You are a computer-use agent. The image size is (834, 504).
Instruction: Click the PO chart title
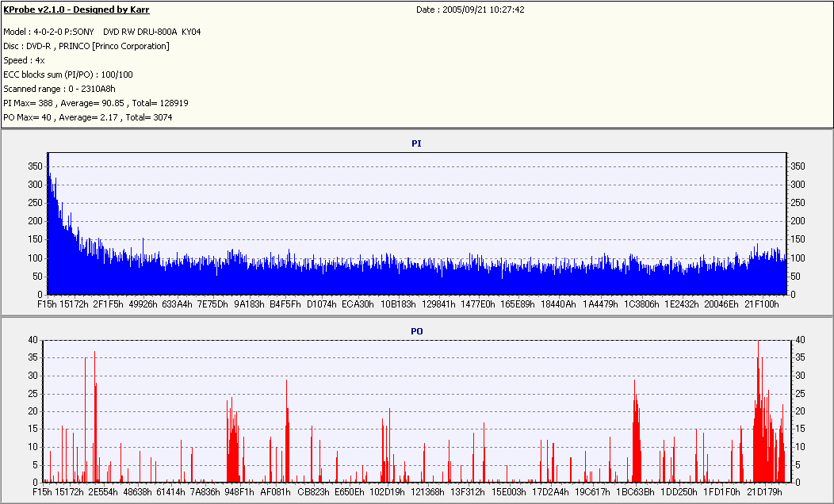pos(416,330)
